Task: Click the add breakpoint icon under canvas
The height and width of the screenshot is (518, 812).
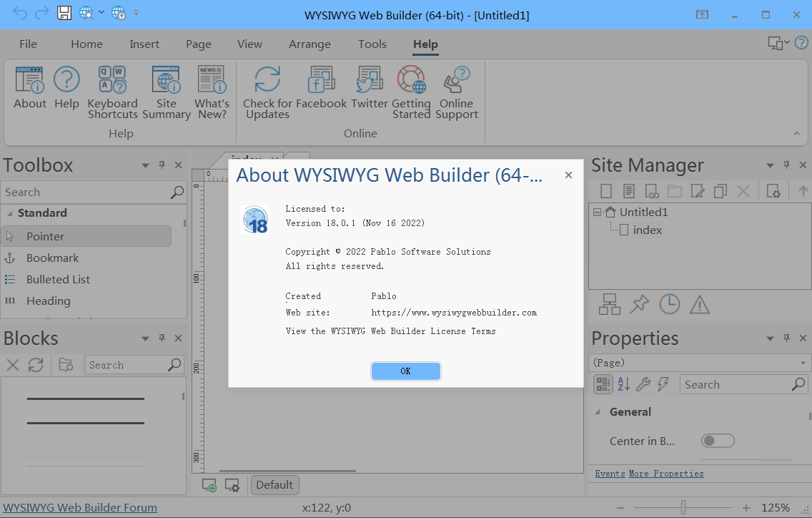Action: 209,485
